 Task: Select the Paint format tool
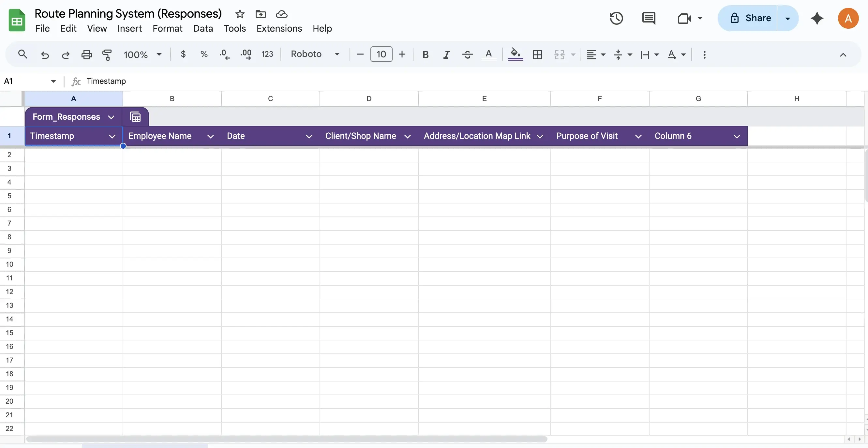107,54
